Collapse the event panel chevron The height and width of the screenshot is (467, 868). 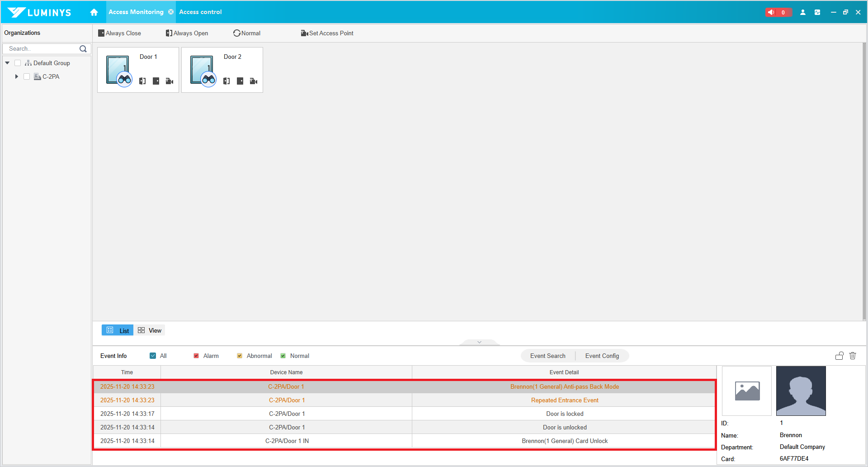click(x=479, y=342)
